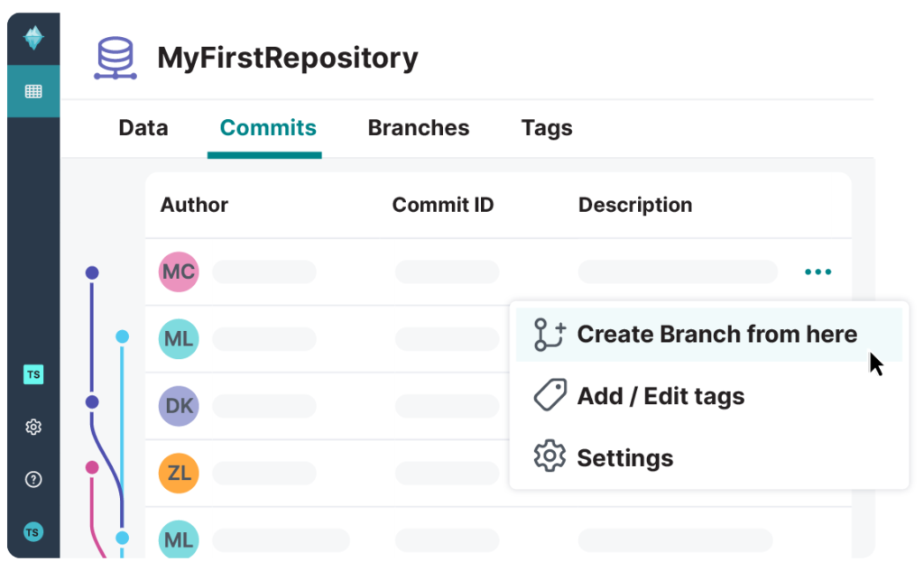Screen dimensions: 924x571
Task: Open the repositories grid icon in the sidebar
Action: tap(33, 91)
